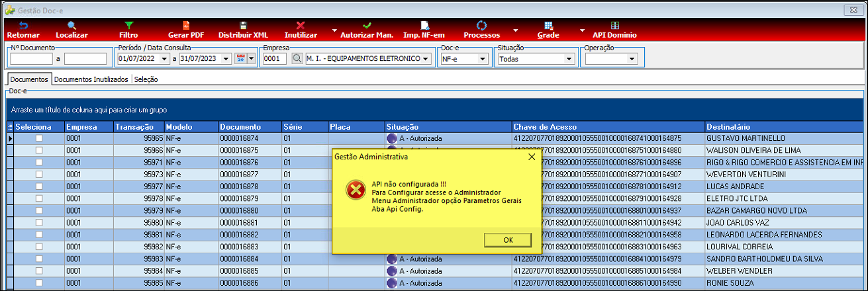
Task: Open the calendar icon's dropdown arrow
Action: [251, 59]
